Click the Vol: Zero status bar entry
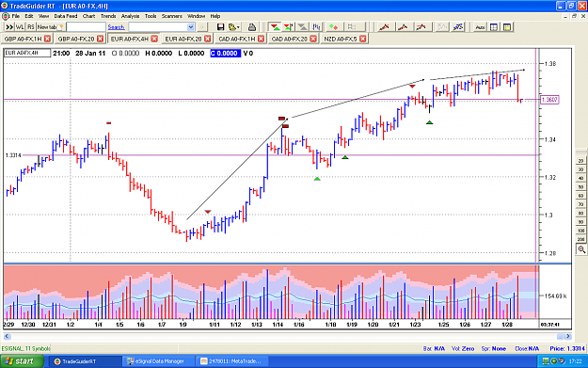The height and width of the screenshot is (368, 588). pos(463,348)
